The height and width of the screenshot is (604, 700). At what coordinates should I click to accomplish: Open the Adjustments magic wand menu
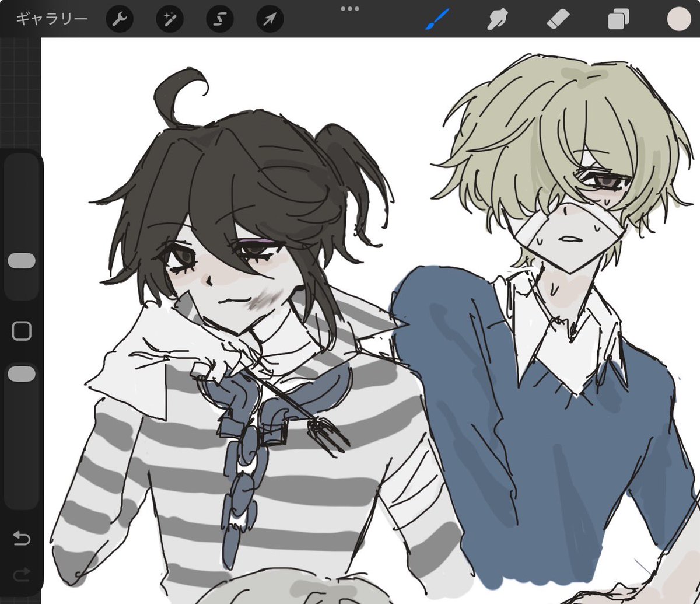tap(170, 20)
